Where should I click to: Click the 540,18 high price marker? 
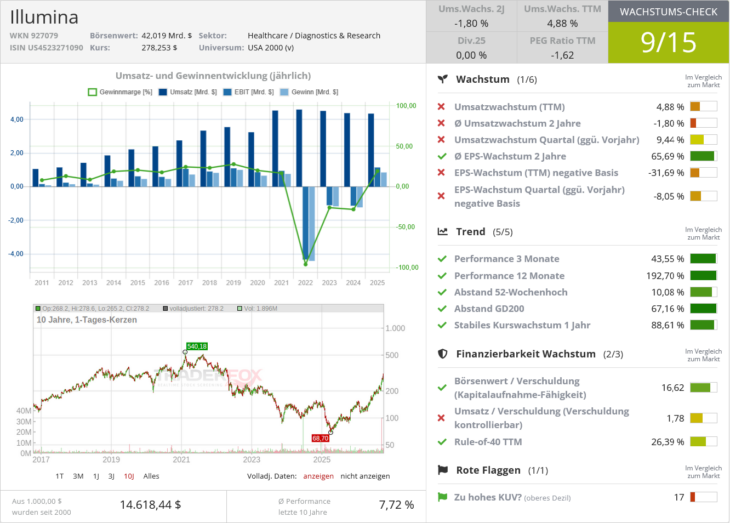click(197, 346)
